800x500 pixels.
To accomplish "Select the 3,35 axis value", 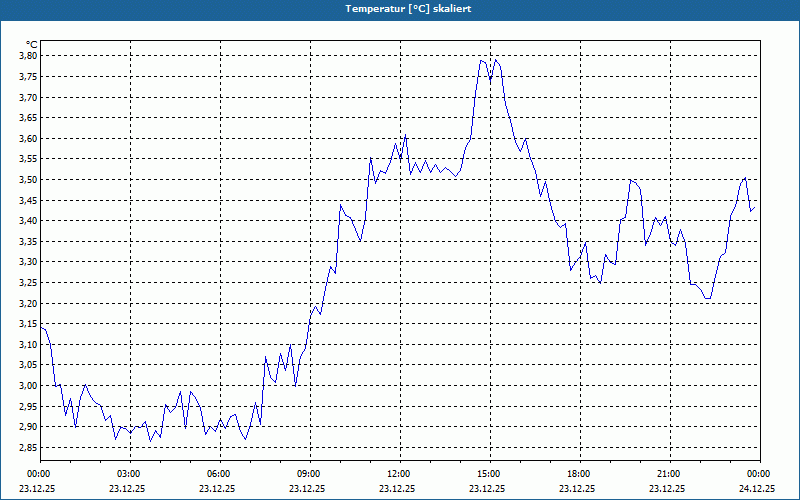I will coord(29,241).
